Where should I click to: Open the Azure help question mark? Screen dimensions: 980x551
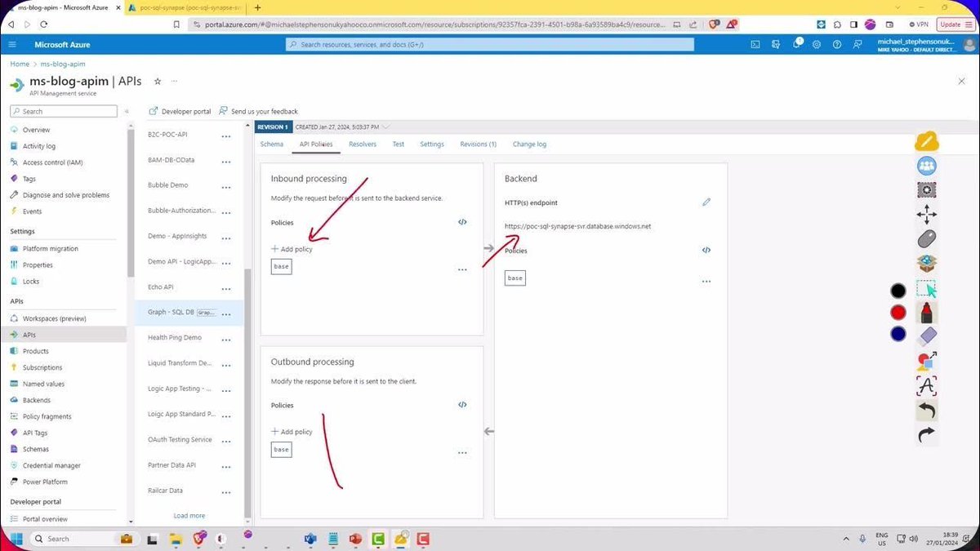pyautogui.click(x=836, y=44)
